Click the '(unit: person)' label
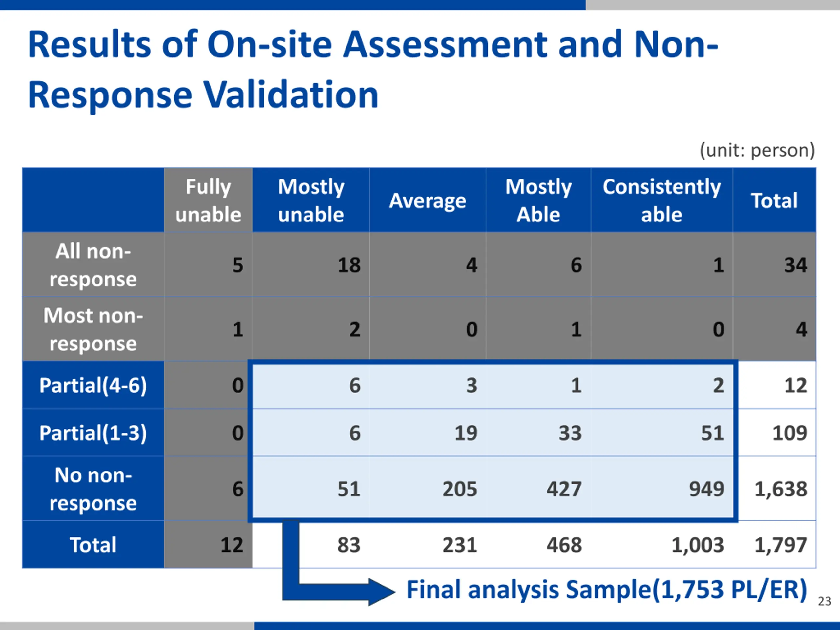This screenshot has width=840, height=630. pyautogui.click(x=757, y=150)
